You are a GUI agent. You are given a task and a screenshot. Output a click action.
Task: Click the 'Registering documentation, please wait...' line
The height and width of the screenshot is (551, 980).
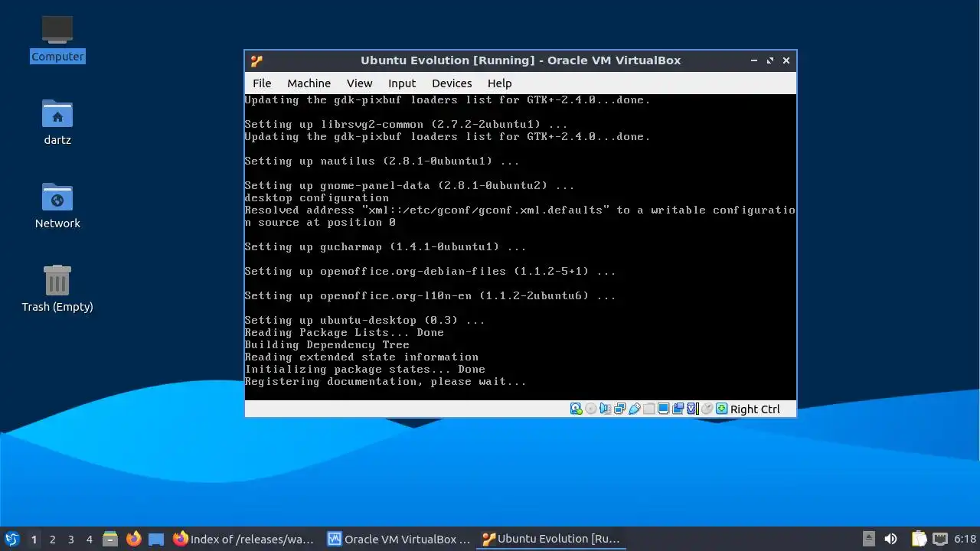(x=385, y=381)
